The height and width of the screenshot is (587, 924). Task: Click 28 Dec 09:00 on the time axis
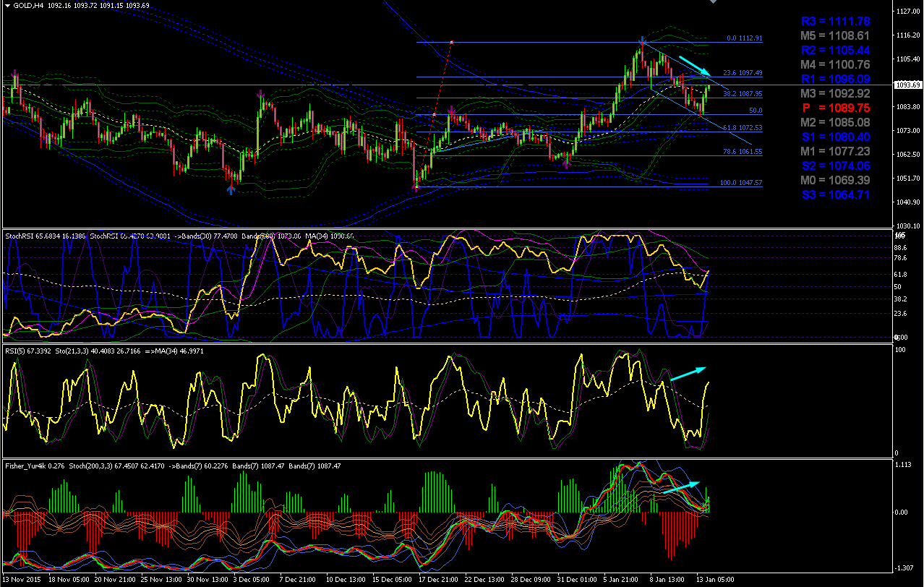pos(531,580)
